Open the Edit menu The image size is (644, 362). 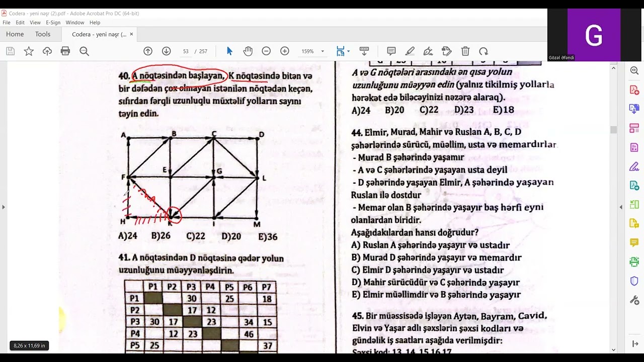[x=20, y=23]
